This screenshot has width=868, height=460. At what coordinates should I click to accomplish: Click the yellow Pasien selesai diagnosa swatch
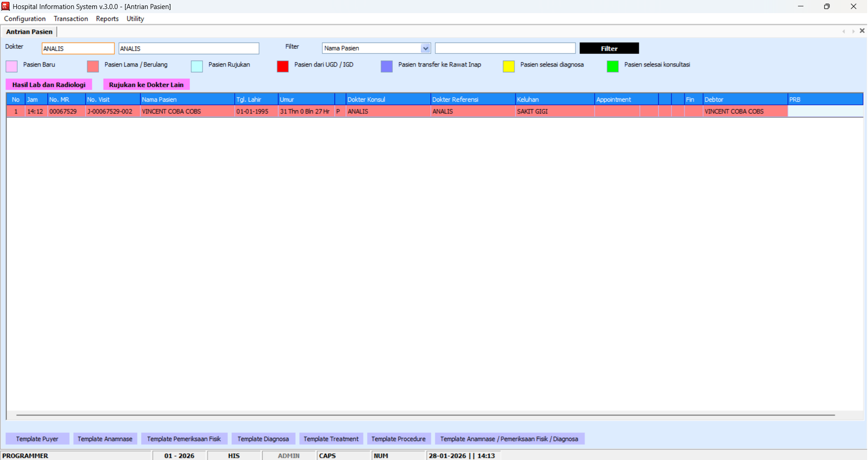tap(509, 66)
